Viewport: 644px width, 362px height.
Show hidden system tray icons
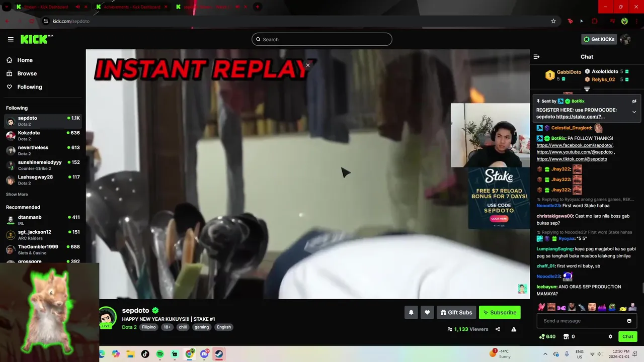[545, 354]
